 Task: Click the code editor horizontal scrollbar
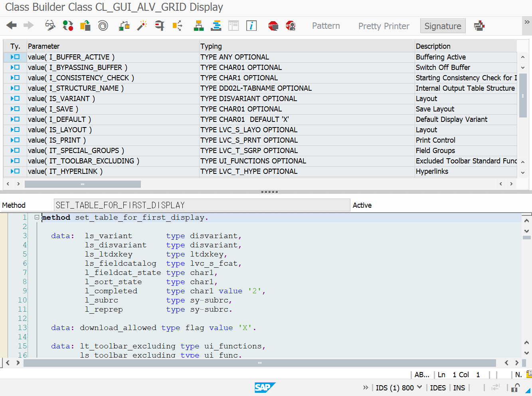tap(260, 363)
